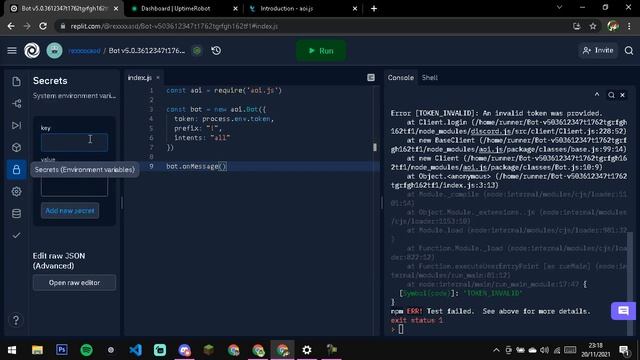This screenshot has height=360, width=640.
Task: Search the console output
Action: pos(611,95)
